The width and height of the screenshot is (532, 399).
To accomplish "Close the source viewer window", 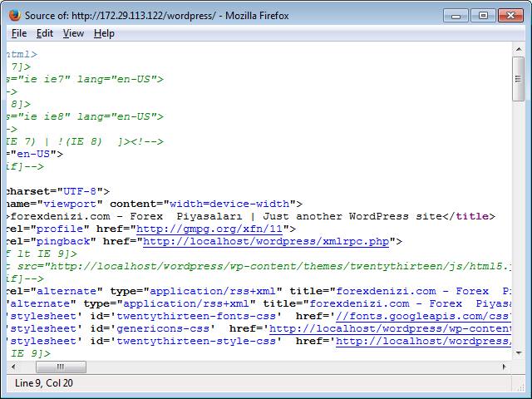I will tap(510, 16).
